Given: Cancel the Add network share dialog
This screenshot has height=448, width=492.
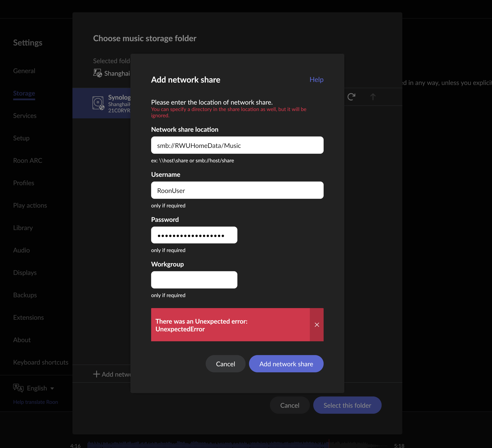Looking at the screenshot, I should click(225, 364).
